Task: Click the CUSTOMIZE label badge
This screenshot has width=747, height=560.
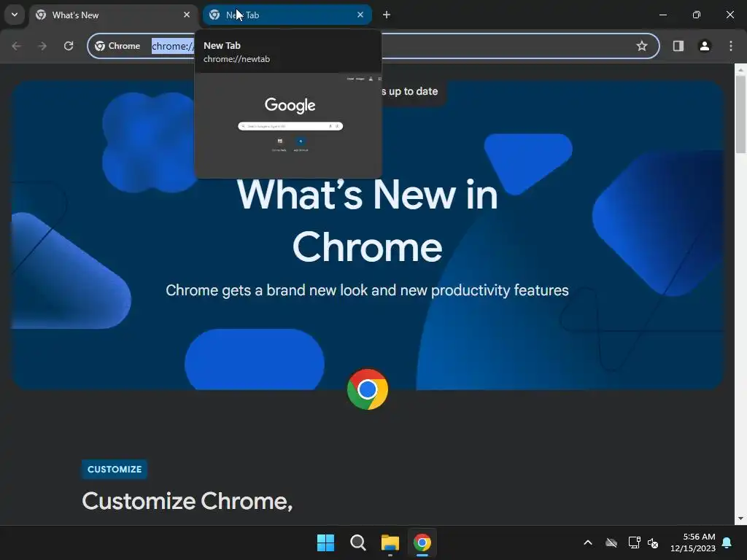Action: [x=115, y=469]
